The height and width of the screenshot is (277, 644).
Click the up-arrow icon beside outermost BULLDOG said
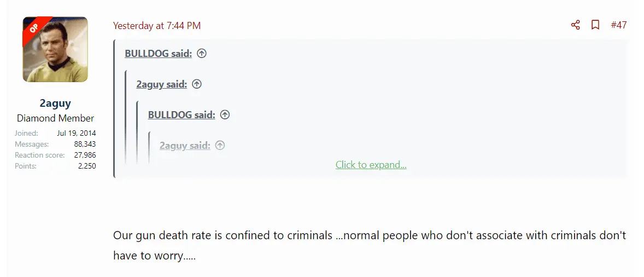[202, 54]
